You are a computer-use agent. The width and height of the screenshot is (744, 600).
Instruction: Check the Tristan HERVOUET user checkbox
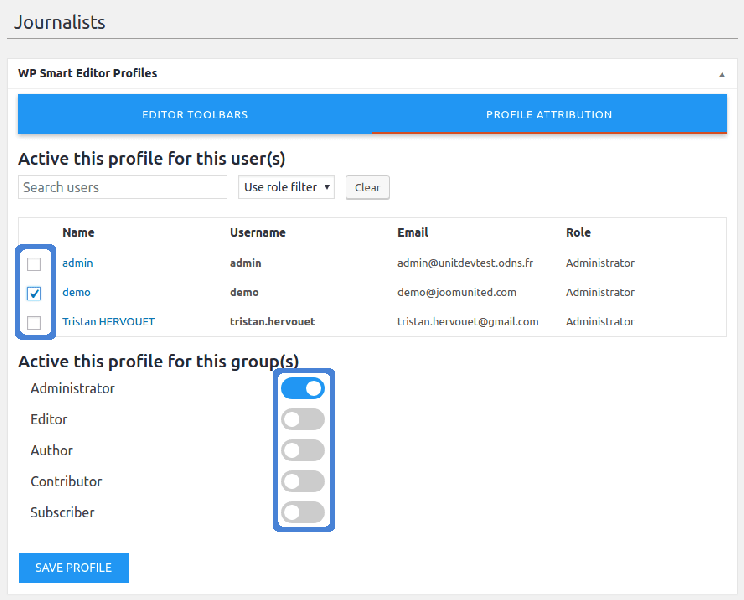coord(34,322)
